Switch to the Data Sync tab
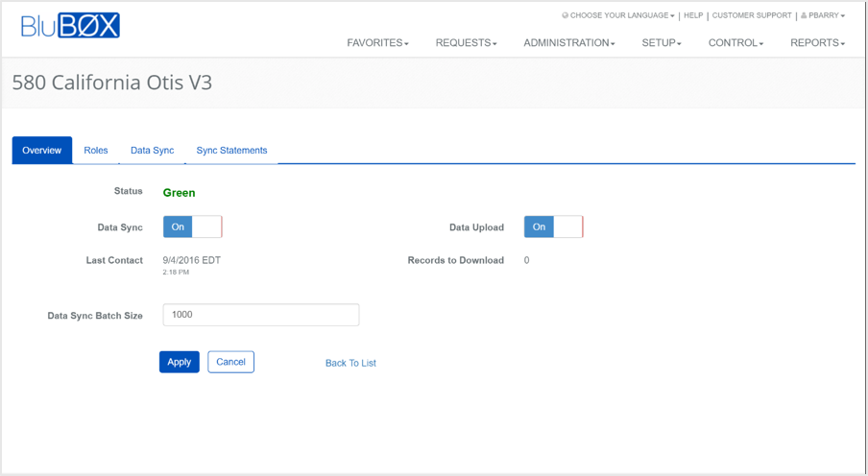Image resolution: width=868 pixels, height=476 pixels. point(152,151)
